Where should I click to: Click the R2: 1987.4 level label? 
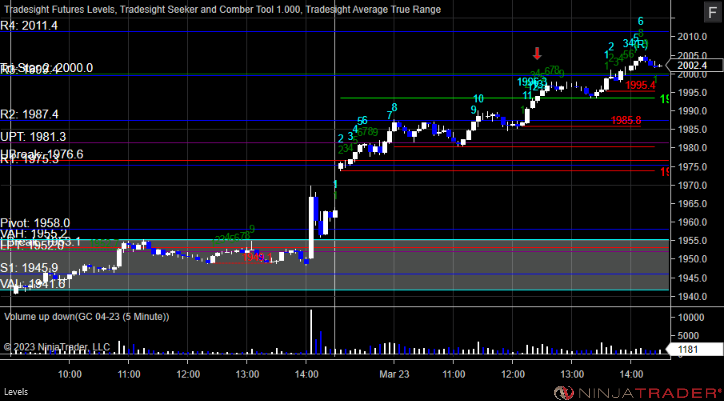(30, 114)
